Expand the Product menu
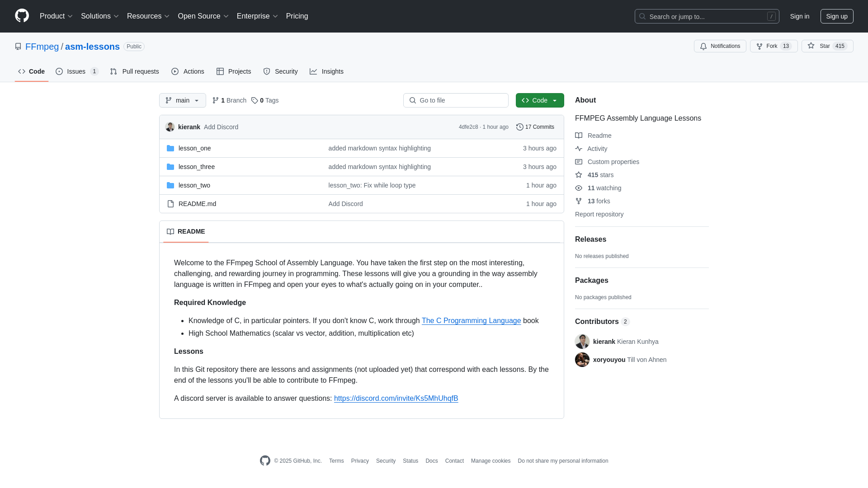The height and width of the screenshot is (488, 868). [x=56, y=16]
